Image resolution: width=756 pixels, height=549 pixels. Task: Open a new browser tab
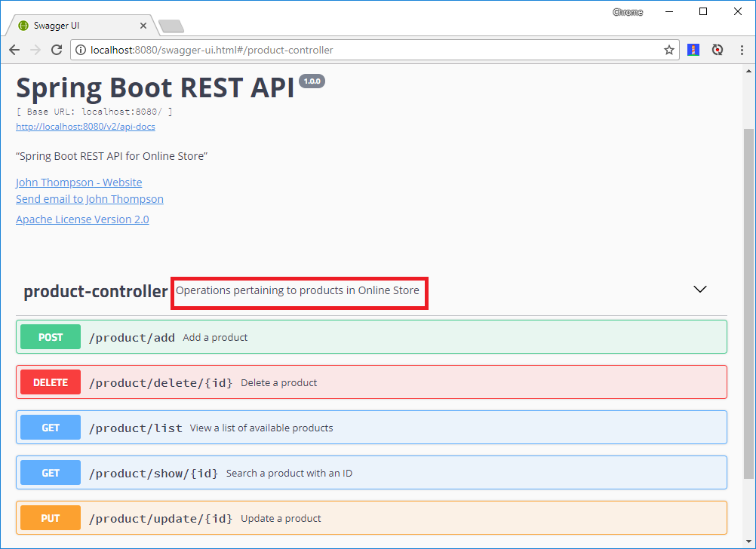[x=171, y=25]
